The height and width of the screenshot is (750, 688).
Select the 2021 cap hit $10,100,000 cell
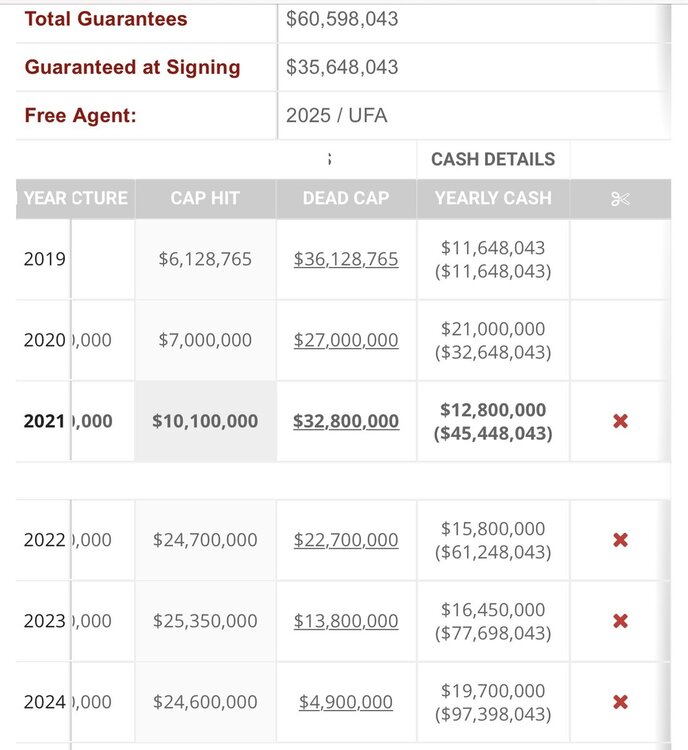205,421
